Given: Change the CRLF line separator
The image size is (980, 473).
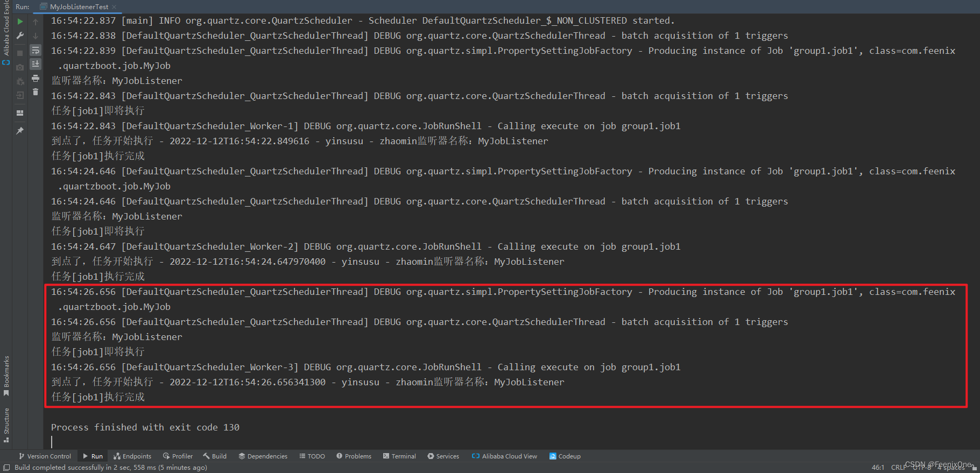Looking at the screenshot, I should click(899, 468).
